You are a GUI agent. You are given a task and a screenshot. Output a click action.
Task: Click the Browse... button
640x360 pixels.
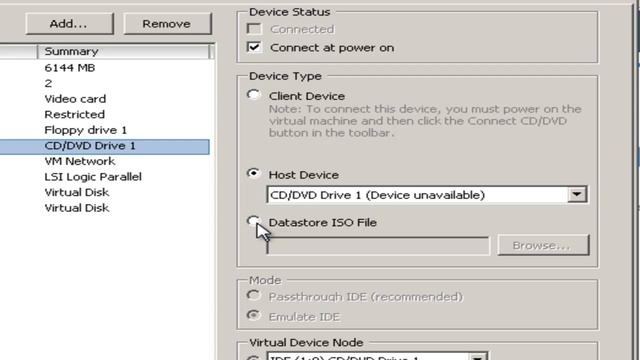[x=543, y=245]
